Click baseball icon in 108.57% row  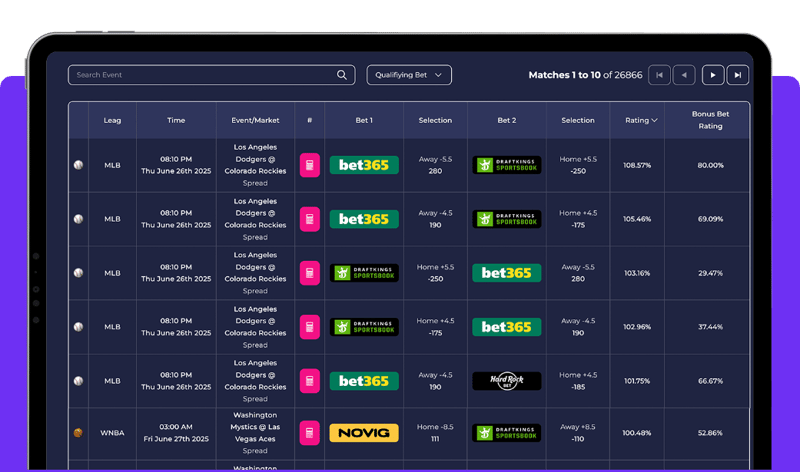(x=78, y=165)
